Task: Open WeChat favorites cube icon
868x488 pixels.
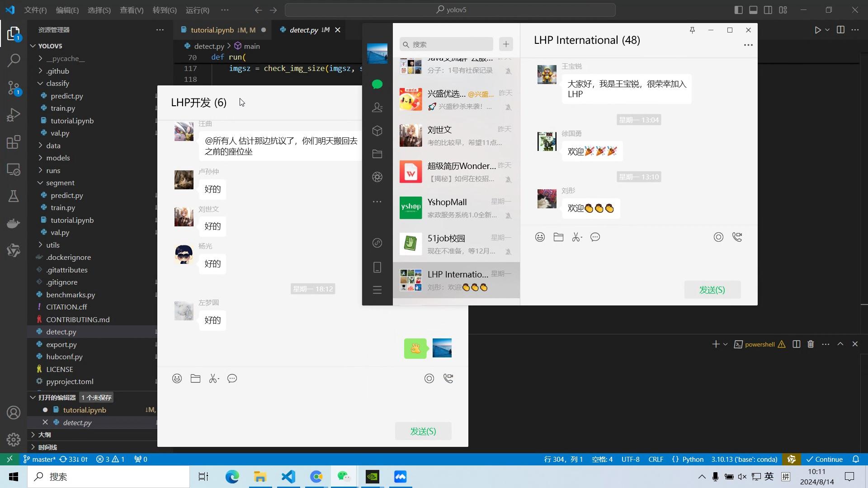Action: click(x=377, y=131)
